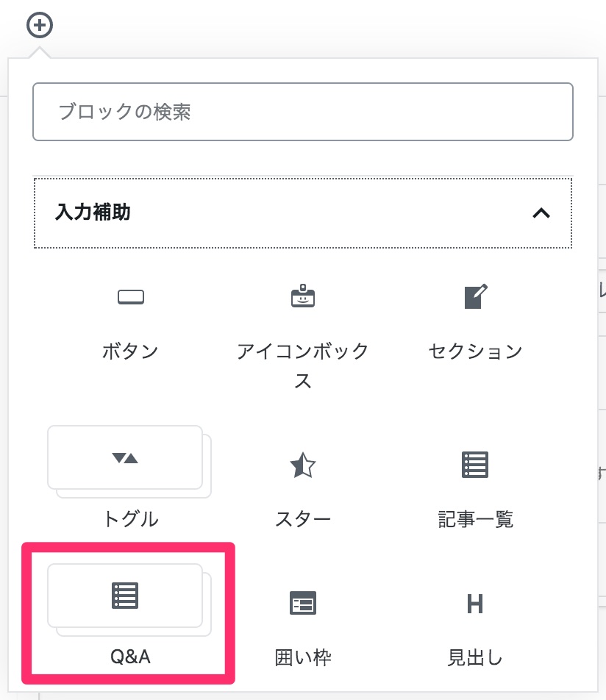Click the トグル text label
This screenshot has height=700, width=606.
pyautogui.click(x=131, y=519)
